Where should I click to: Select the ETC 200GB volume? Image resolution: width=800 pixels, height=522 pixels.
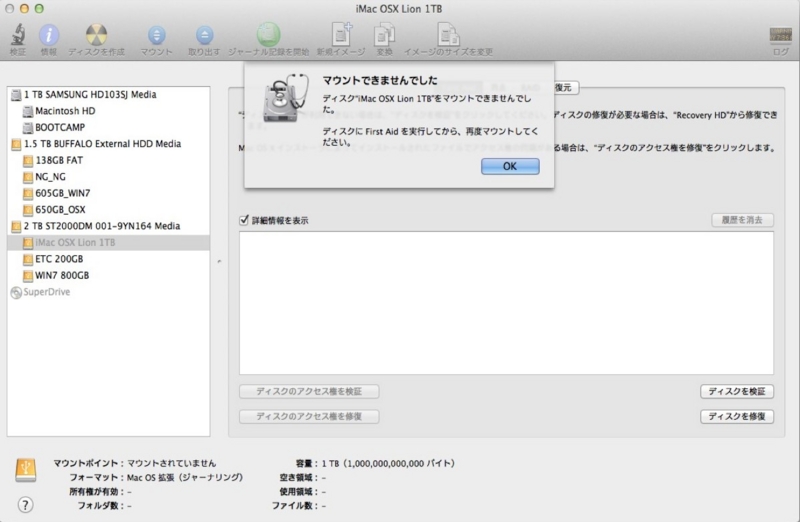[108, 259]
